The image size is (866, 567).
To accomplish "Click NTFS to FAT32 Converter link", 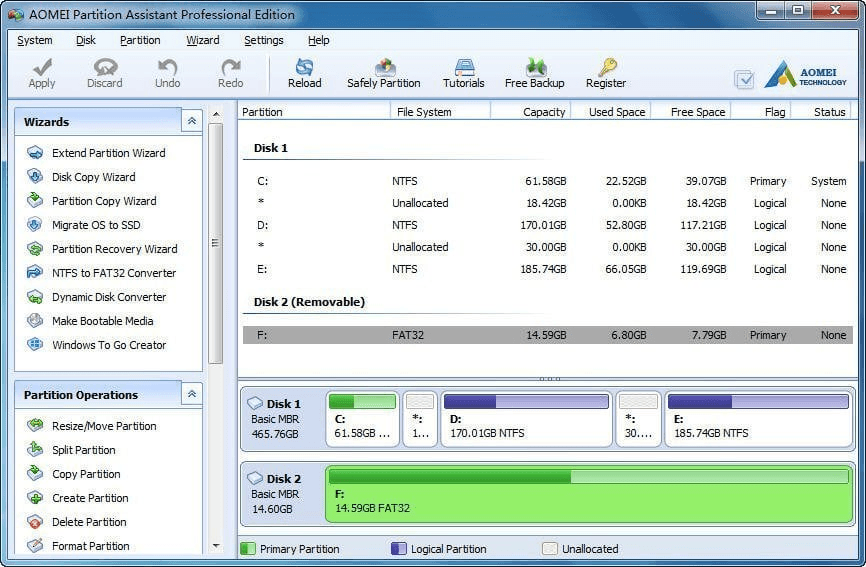I will [x=113, y=273].
